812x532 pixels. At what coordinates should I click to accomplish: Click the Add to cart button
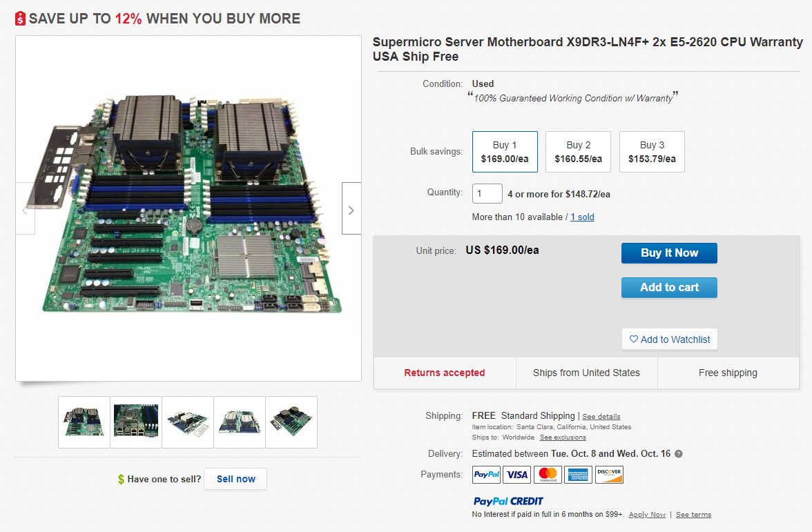click(669, 288)
